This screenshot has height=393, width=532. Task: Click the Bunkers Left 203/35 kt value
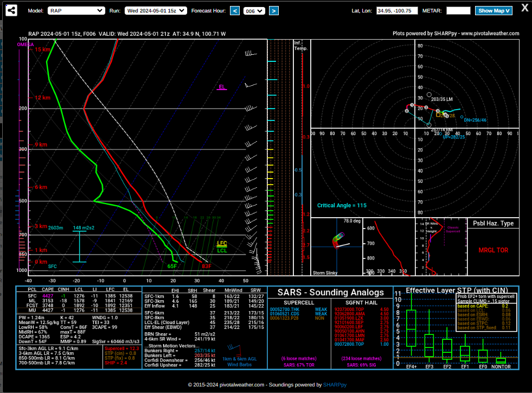[204, 356]
